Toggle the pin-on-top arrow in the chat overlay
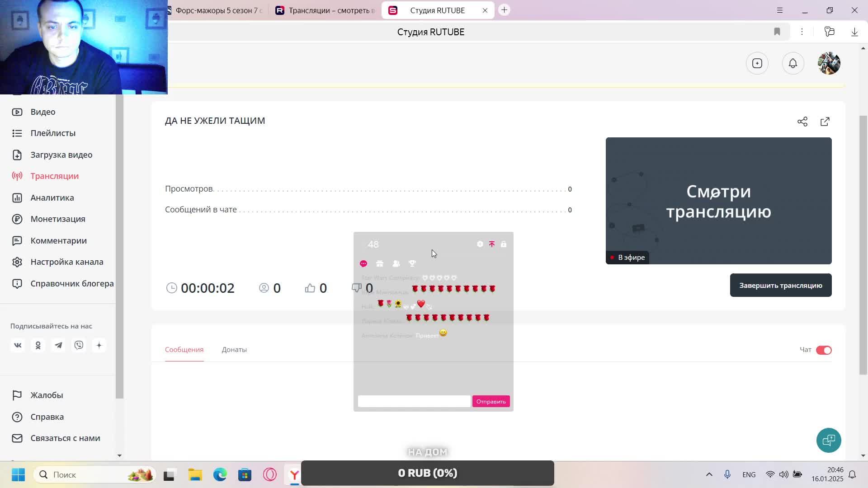The width and height of the screenshot is (868, 488). tap(492, 244)
